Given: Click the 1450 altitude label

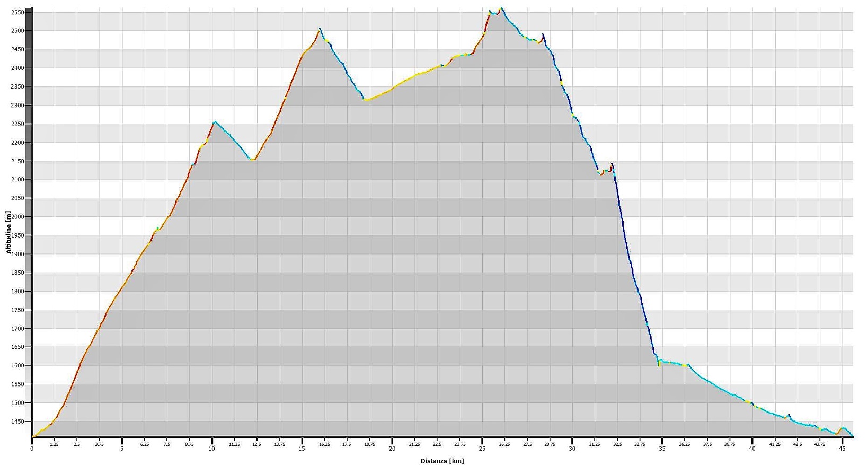Looking at the screenshot, I should coord(17,422).
